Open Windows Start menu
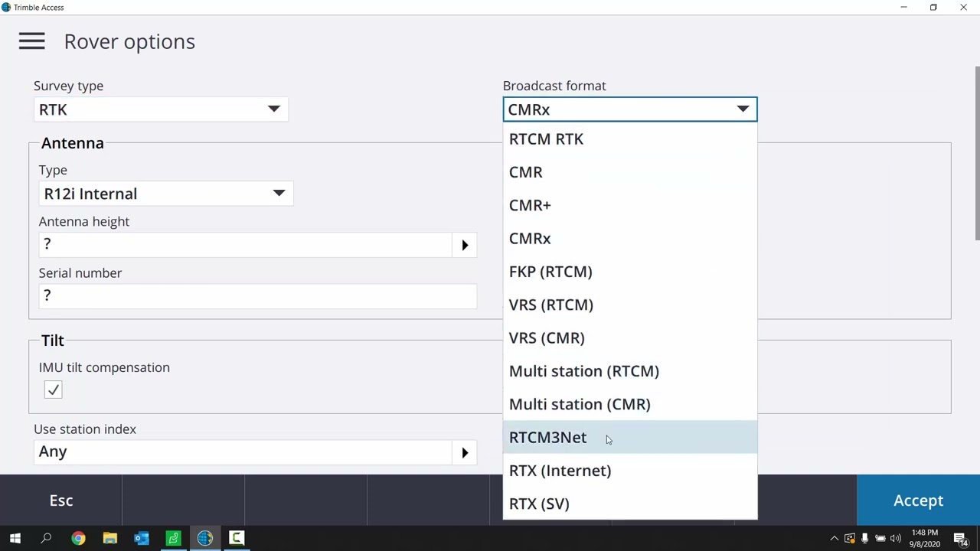 coord(15,538)
